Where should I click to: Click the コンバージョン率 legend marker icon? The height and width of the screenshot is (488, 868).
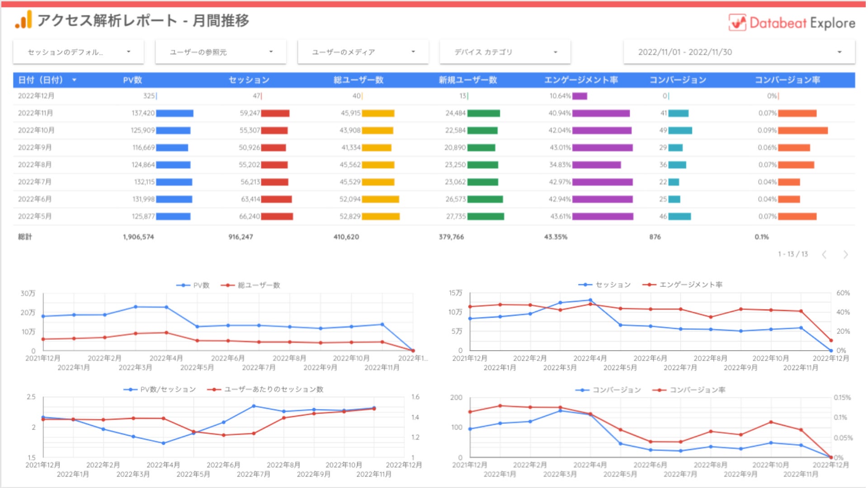[x=659, y=390]
